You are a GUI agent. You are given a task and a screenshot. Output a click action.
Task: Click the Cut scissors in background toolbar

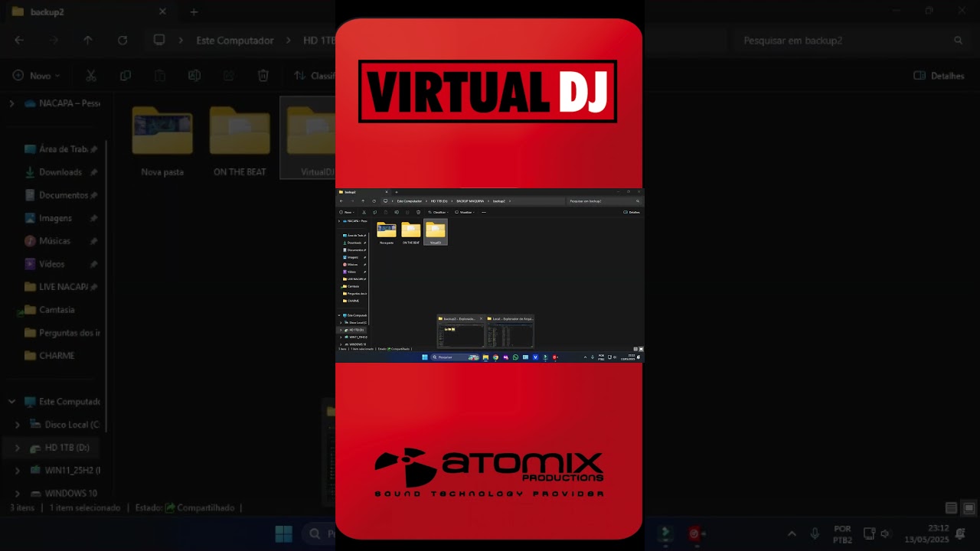pos(90,76)
